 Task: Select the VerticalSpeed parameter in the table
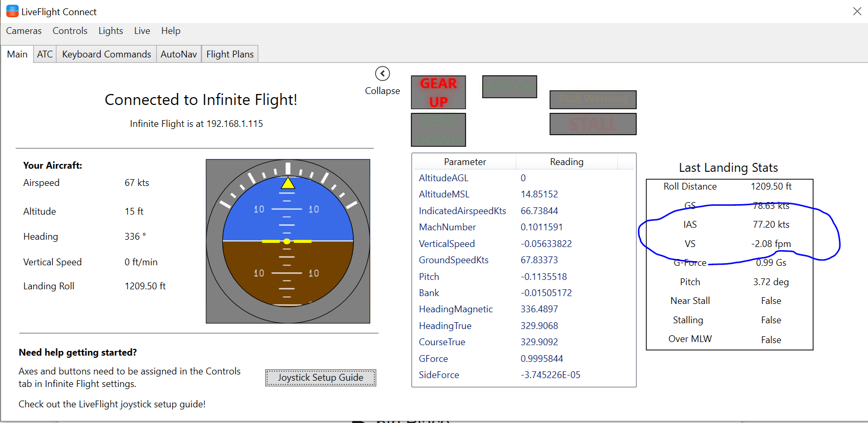[447, 244]
